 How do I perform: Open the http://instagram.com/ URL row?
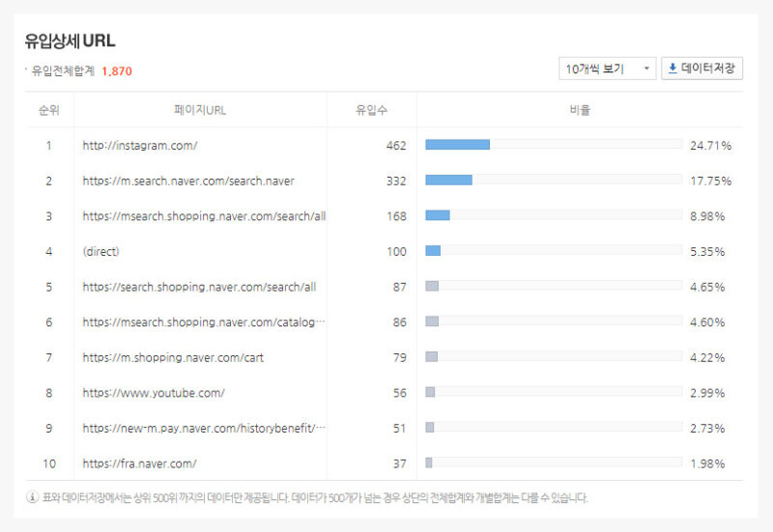click(140, 146)
